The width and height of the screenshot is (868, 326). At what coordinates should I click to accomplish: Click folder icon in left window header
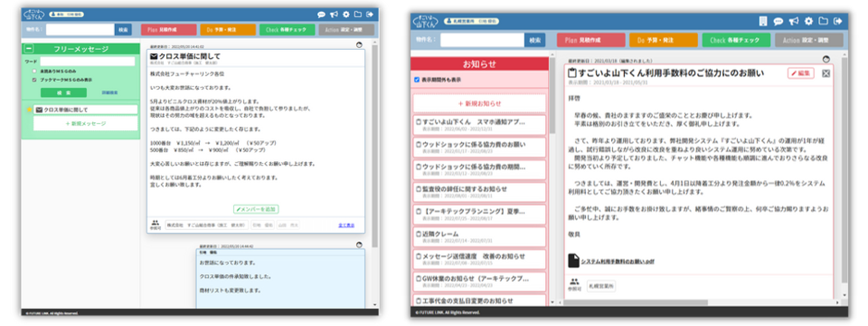(358, 14)
